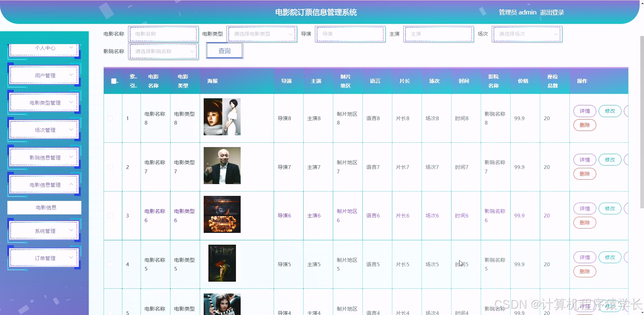
Task: Click the 管理员 admin label
Action: [x=517, y=12]
